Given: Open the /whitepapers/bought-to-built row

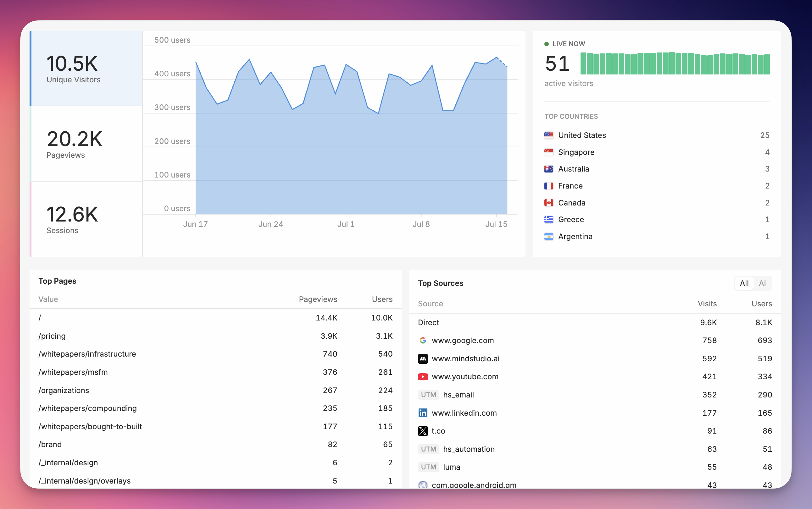Looking at the screenshot, I should [216, 427].
